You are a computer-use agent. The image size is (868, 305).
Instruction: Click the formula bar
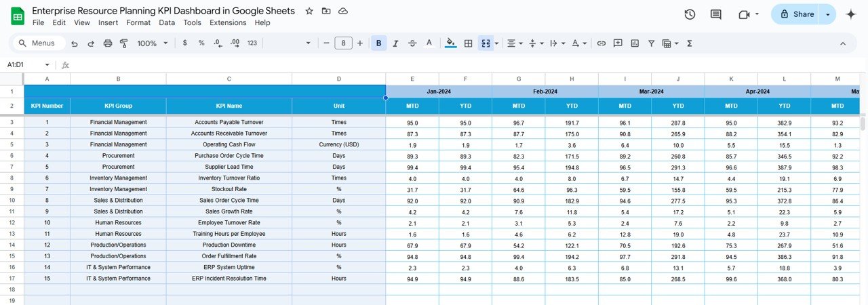coord(468,64)
